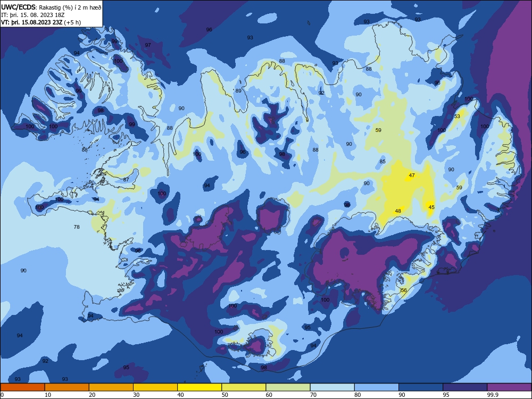Click the '10' legend tick label

48,395
